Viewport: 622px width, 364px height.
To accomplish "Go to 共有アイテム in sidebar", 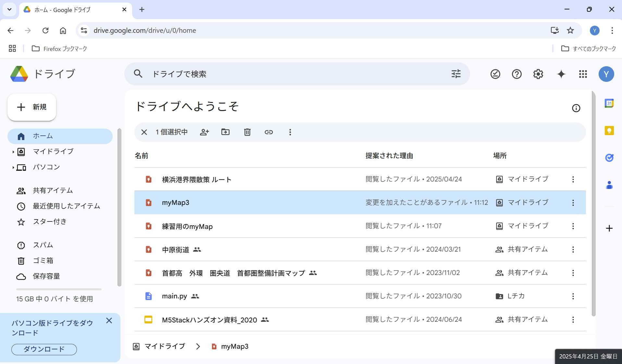I will point(53,191).
